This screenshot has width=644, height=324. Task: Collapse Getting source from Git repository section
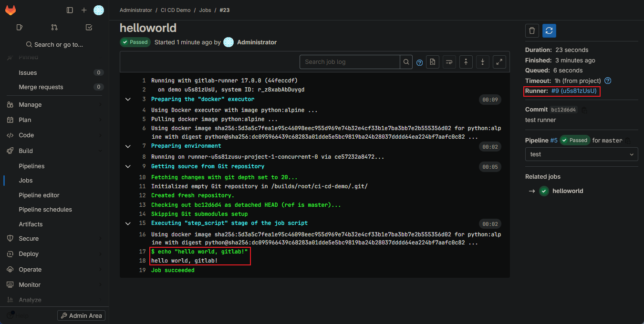[x=128, y=167]
